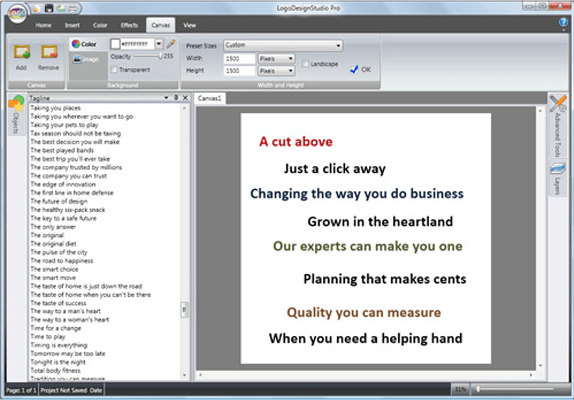Select 'Our experts can make you one' text
574x400 pixels.
(368, 246)
